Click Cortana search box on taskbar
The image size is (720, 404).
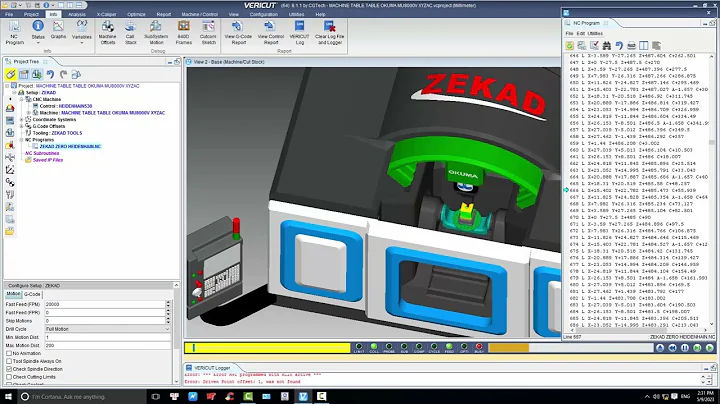pos(83,397)
